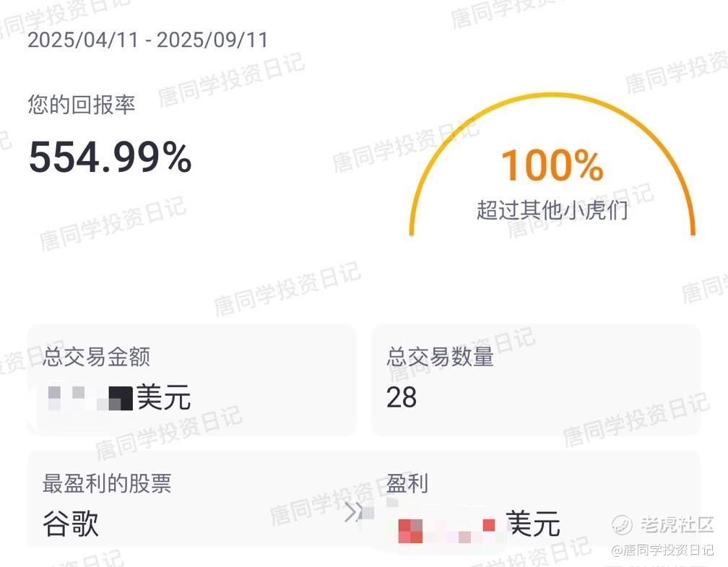Tap the 盈利 label
728x567 pixels.
(407, 483)
